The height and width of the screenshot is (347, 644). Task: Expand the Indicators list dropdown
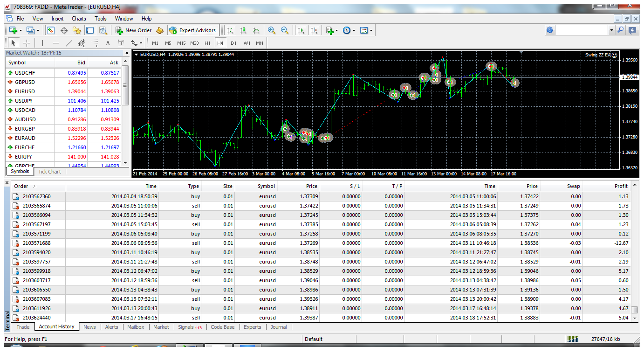point(336,30)
